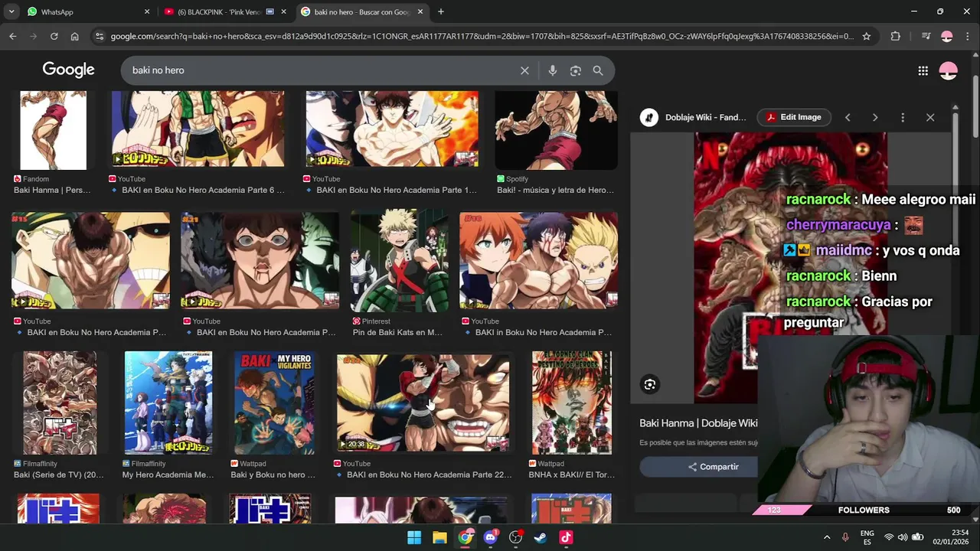This screenshot has height=551, width=980.
Task: Open the Google account avatar
Action: (x=949, y=70)
